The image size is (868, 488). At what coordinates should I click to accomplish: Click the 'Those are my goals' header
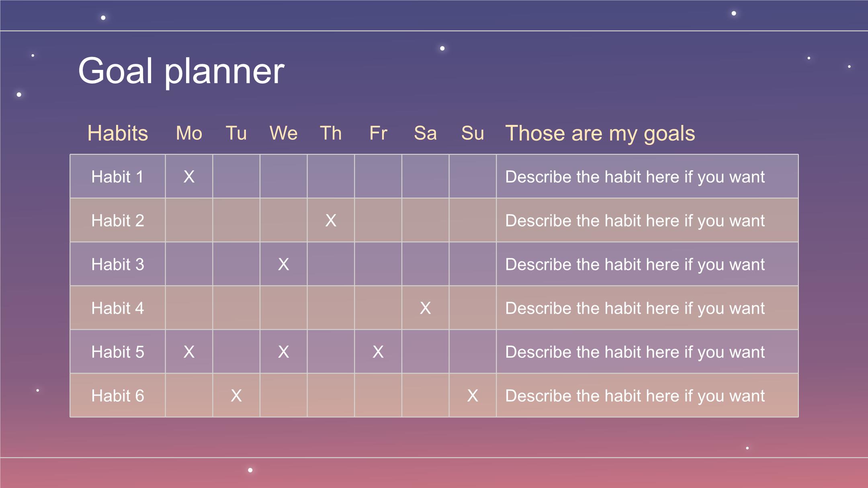point(600,134)
